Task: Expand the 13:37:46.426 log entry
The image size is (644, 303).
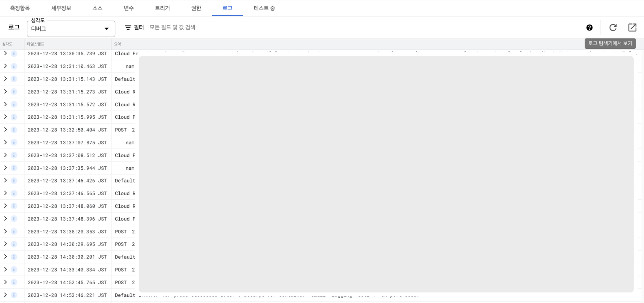Action: coord(5,181)
